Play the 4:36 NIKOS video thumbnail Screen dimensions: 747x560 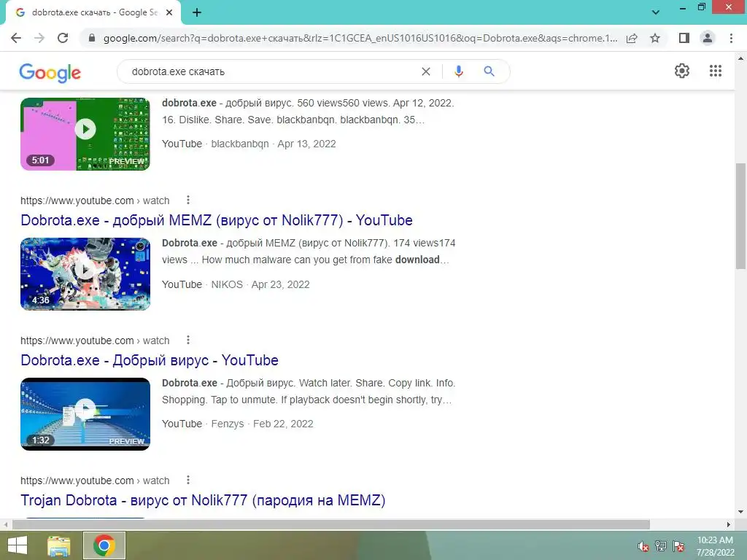pos(85,274)
